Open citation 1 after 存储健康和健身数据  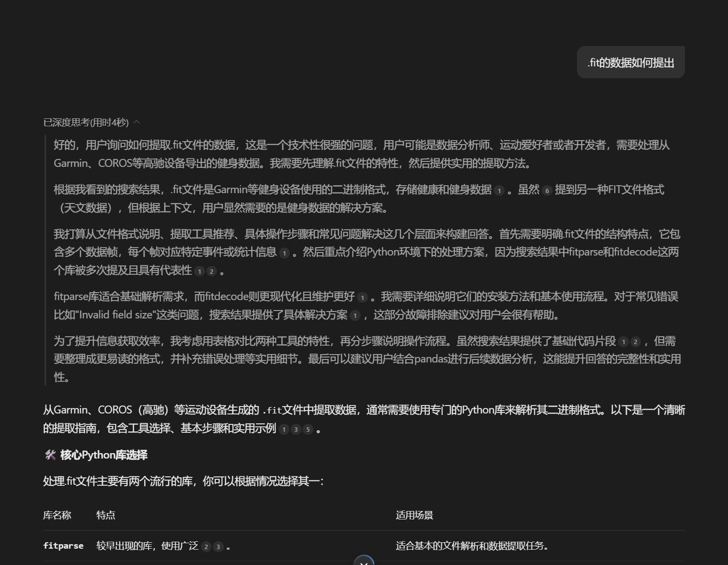click(x=499, y=191)
